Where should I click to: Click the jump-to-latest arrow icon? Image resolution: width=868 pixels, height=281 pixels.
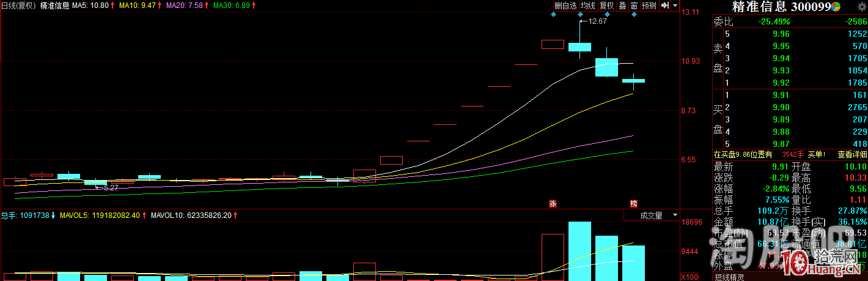tap(664, 6)
